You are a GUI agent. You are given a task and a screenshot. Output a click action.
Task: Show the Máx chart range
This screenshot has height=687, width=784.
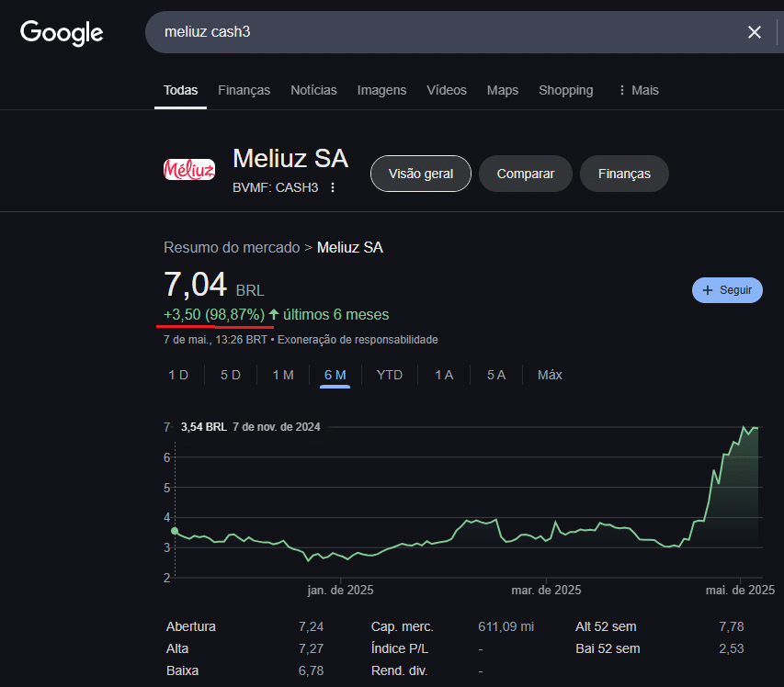[550, 375]
